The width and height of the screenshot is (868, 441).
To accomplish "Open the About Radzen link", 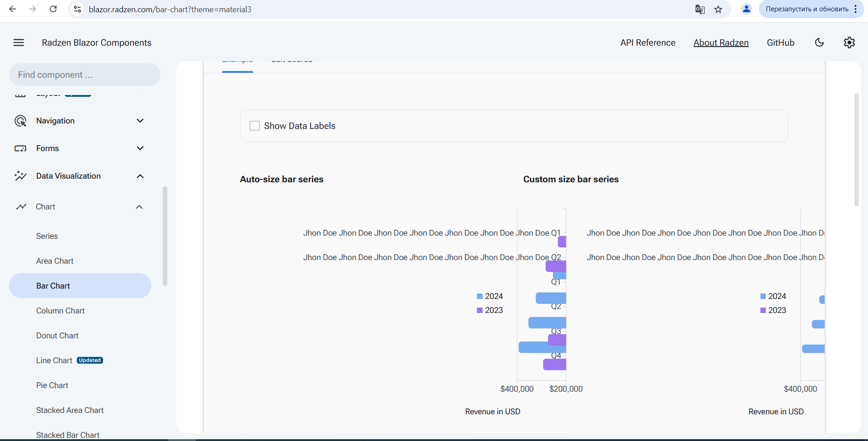I will pyautogui.click(x=721, y=43).
